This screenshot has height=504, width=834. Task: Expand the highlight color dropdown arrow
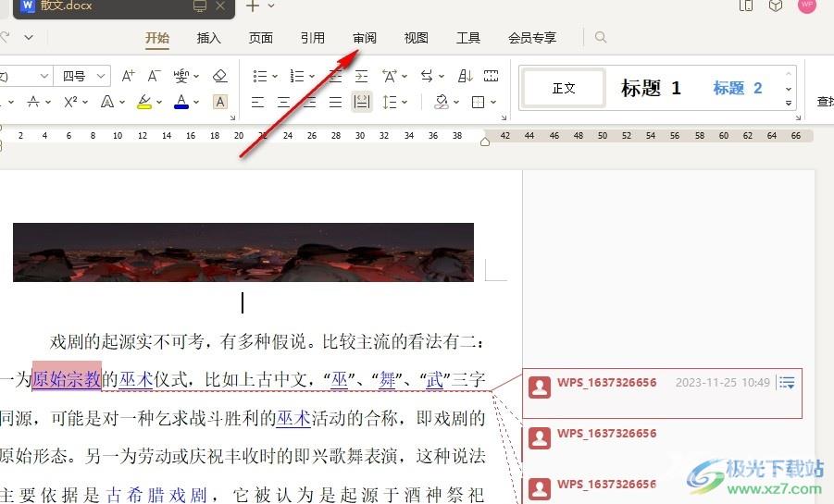(x=159, y=102)
